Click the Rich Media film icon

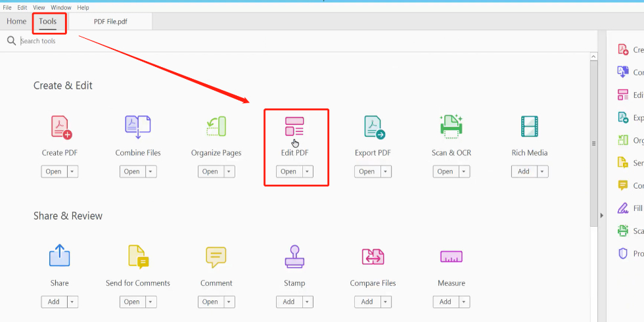(529, 126)
